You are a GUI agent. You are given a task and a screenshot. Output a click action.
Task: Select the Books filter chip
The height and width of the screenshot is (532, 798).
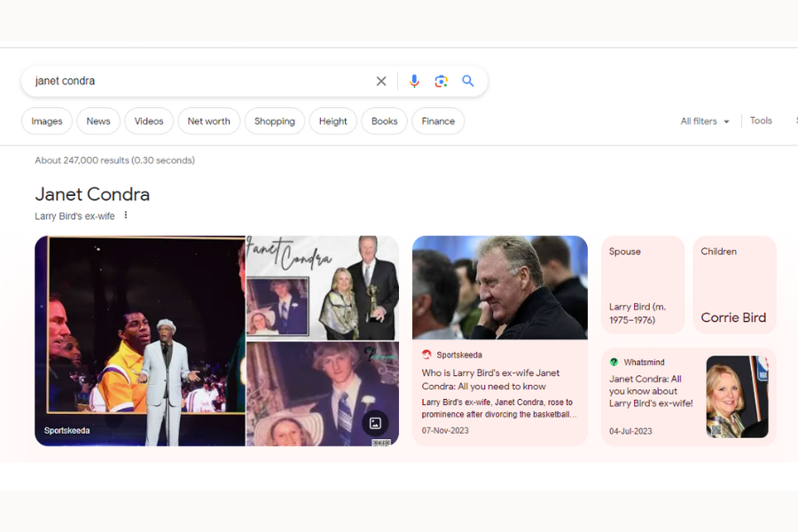pyautogui.click(x=384, y=121)
